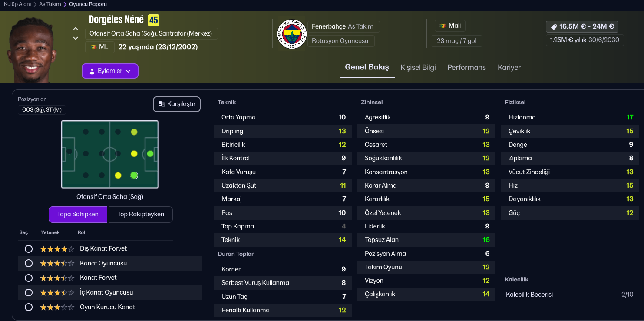Click the striker position dot on the pitch

[x=150, y=153]
